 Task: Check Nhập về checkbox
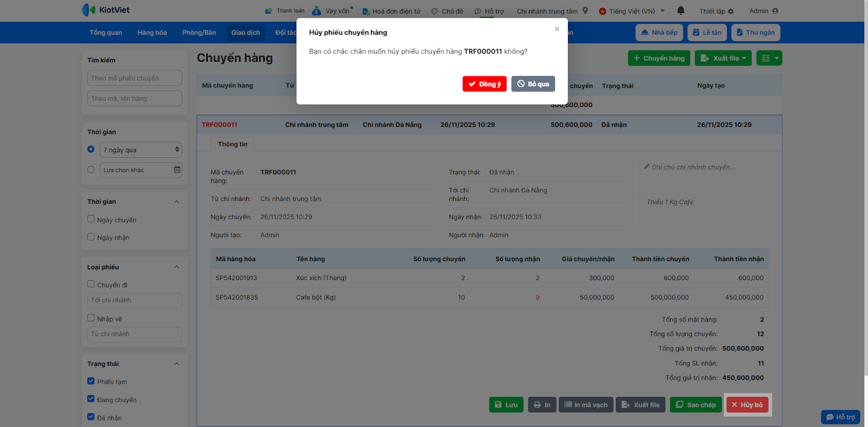coord(91,318)
